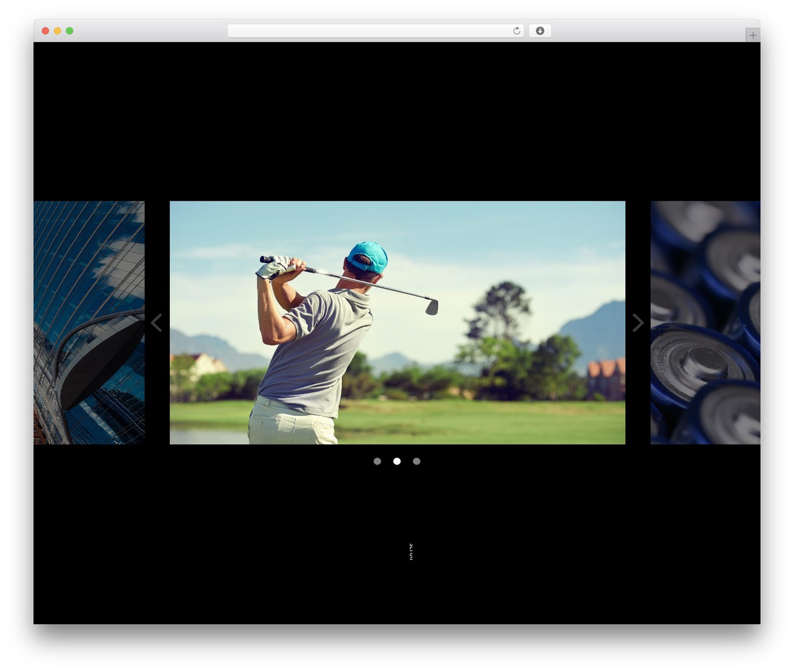
Task: Maximize the browser window with green button
Action: click(69, 31)
